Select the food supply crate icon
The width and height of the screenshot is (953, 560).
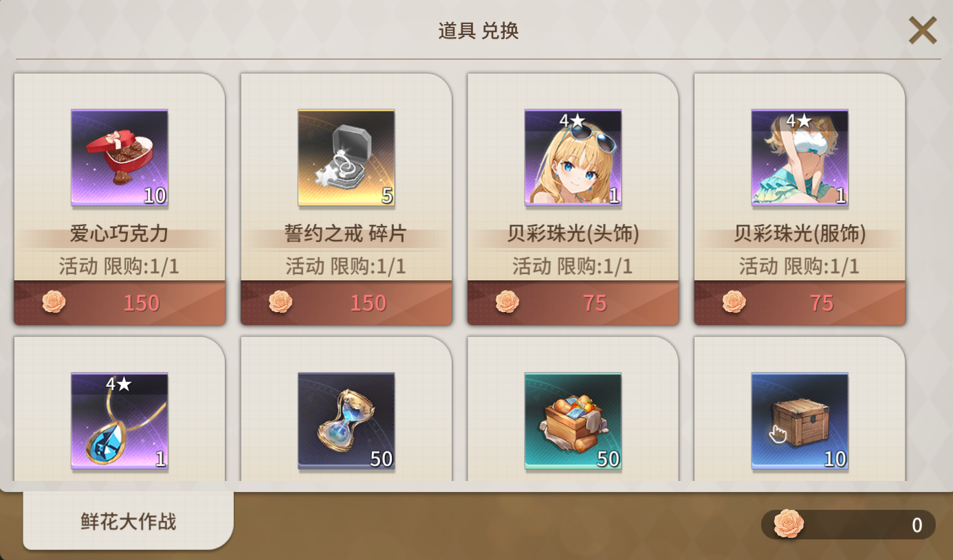pos(573,421)
